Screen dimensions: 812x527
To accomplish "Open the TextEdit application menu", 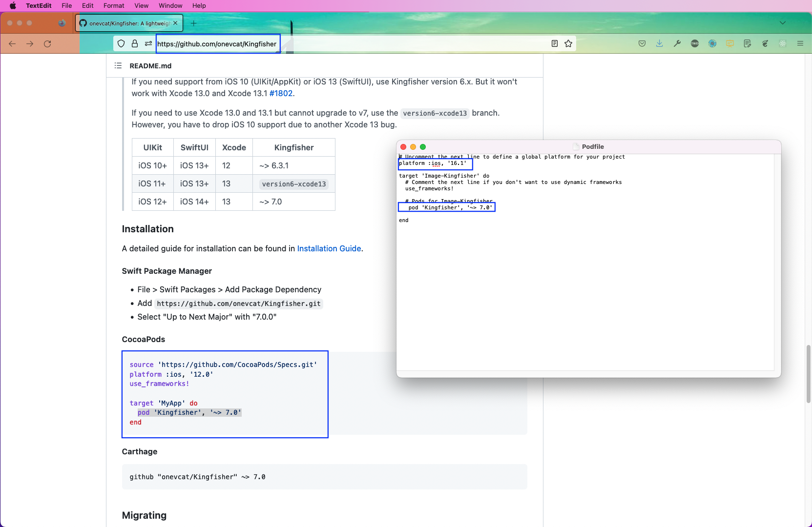I will click(39, 6).
